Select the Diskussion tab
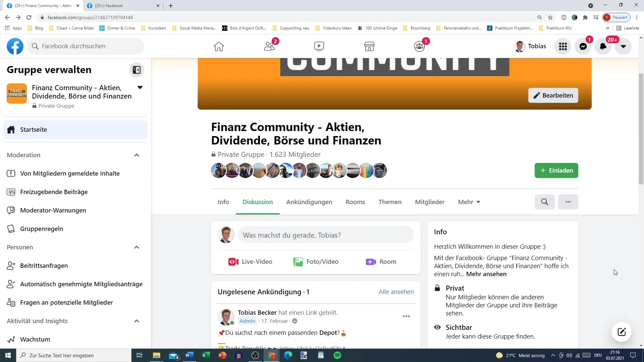Image resolution: width=644 pixels, height=362 pixels. coord(258,202)
